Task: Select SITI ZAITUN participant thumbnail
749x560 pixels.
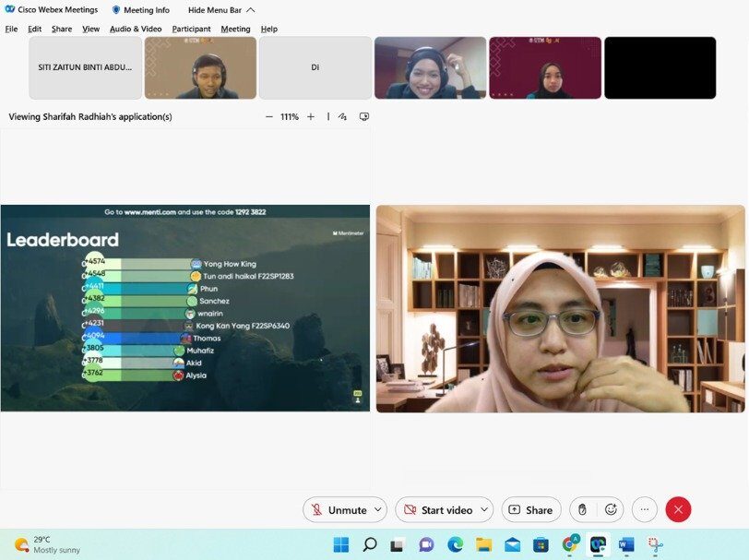Action: point(86,67)
